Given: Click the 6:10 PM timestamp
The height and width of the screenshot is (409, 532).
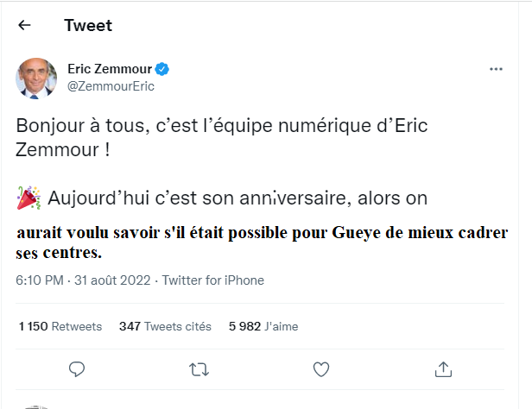Looking at the screenshot, I should coord(39,280).
